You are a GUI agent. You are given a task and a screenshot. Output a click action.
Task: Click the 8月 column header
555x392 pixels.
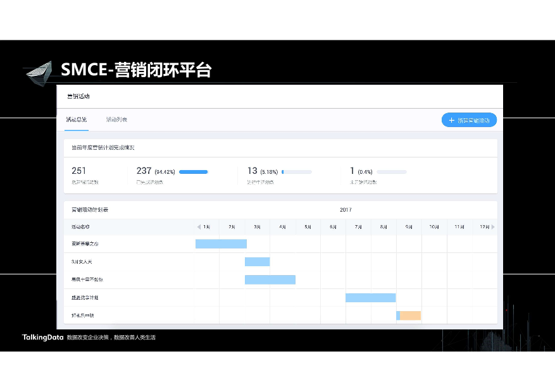[x=384, y=227]
